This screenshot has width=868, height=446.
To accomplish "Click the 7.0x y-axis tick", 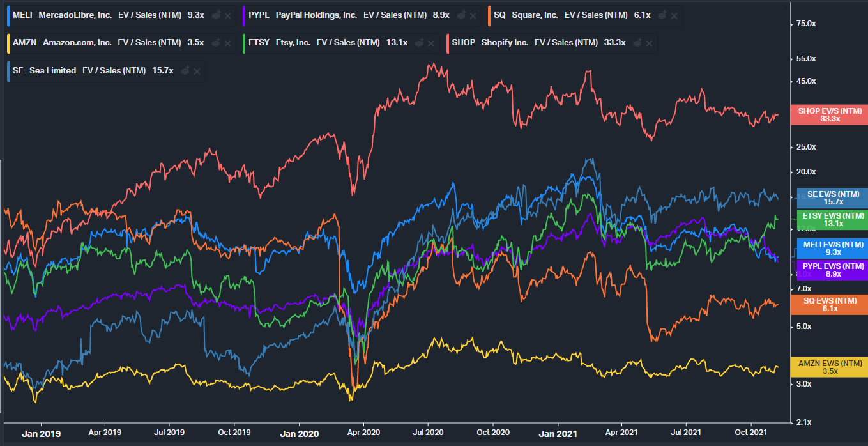I will tap(804, 289).
